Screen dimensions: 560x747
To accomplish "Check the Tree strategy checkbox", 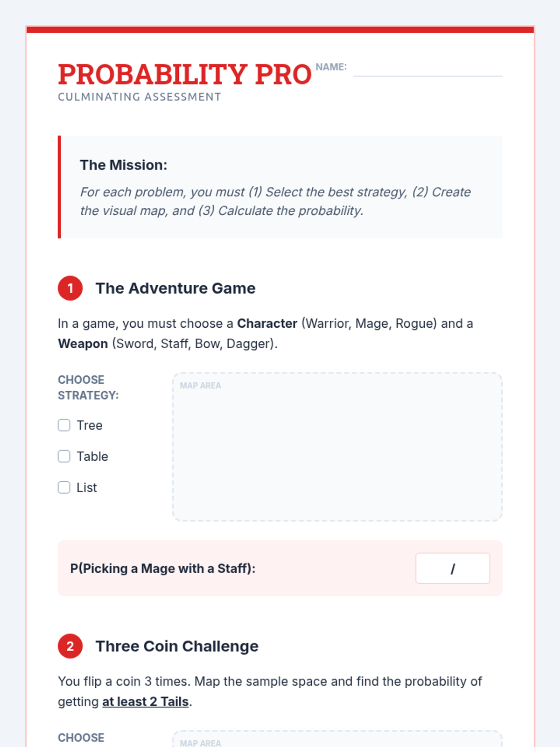I will (x=64, y=425).
